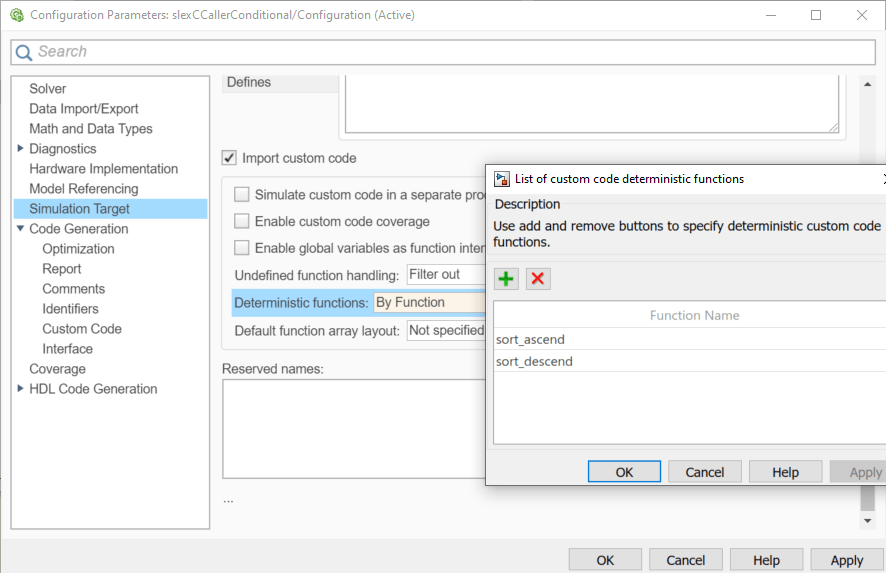
Task: Click OK in Configuration Parameters window
Action: pyautogui.click(x=605, y=560)
